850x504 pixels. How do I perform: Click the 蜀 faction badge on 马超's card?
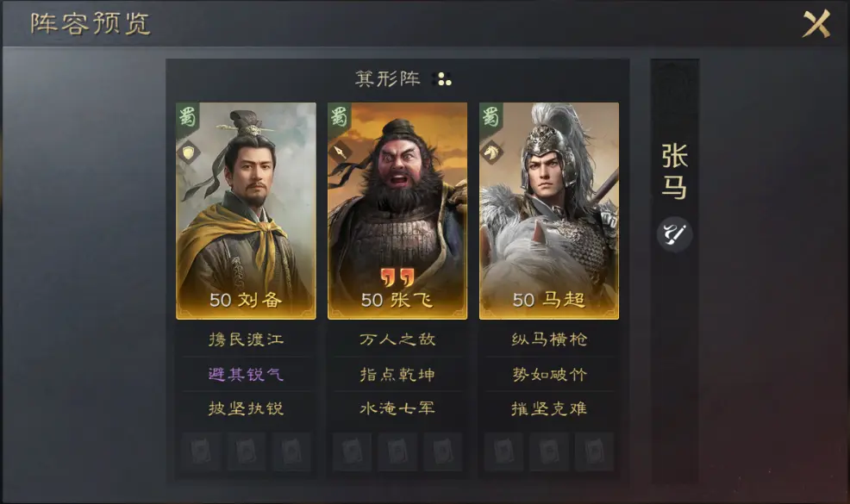click(x=491, y=116)
